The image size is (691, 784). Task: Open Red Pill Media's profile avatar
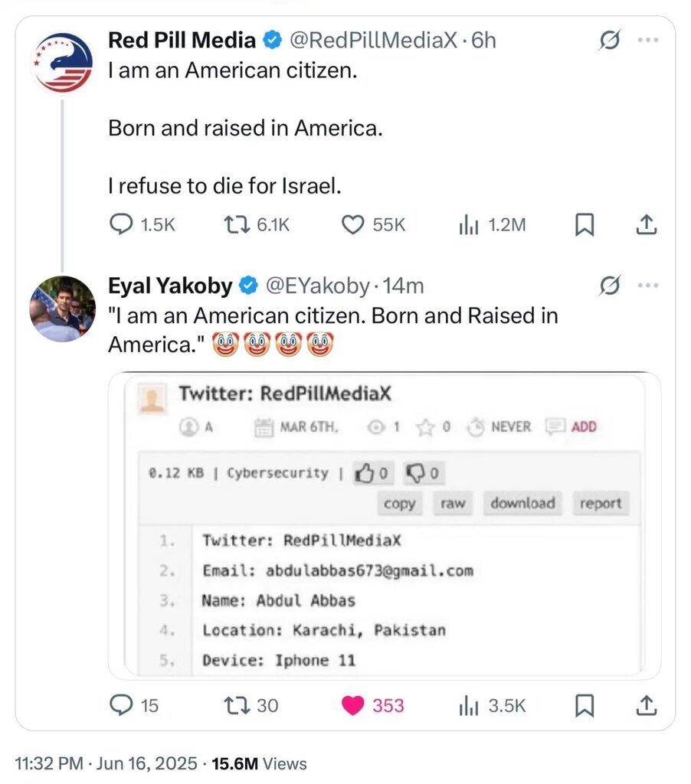pos(64,63)
